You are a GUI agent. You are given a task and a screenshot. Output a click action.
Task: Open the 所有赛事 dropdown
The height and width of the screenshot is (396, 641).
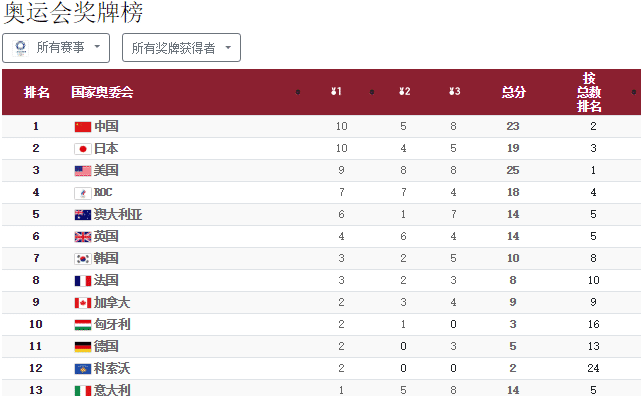56,48
